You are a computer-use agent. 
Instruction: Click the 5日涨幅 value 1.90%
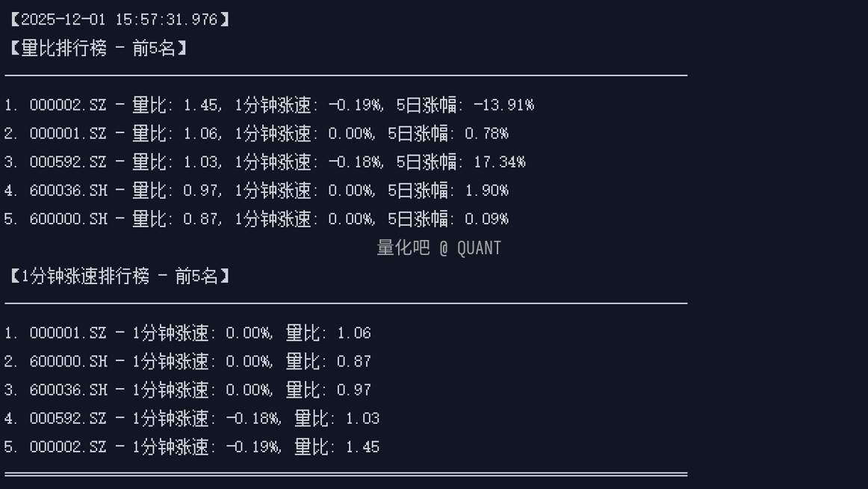point(486,191)
